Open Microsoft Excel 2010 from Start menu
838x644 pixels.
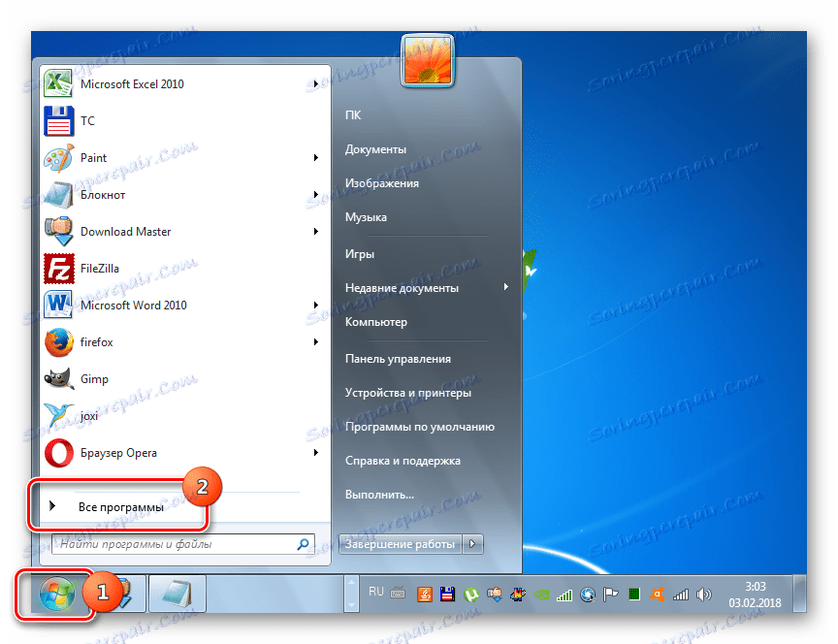181,84
